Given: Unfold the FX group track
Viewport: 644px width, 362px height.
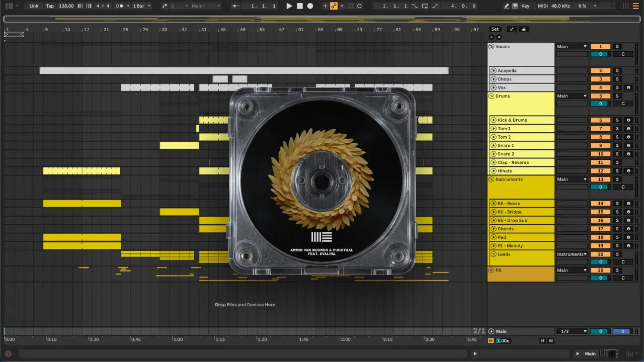Looking at the screenshot, I should point(492,270).
